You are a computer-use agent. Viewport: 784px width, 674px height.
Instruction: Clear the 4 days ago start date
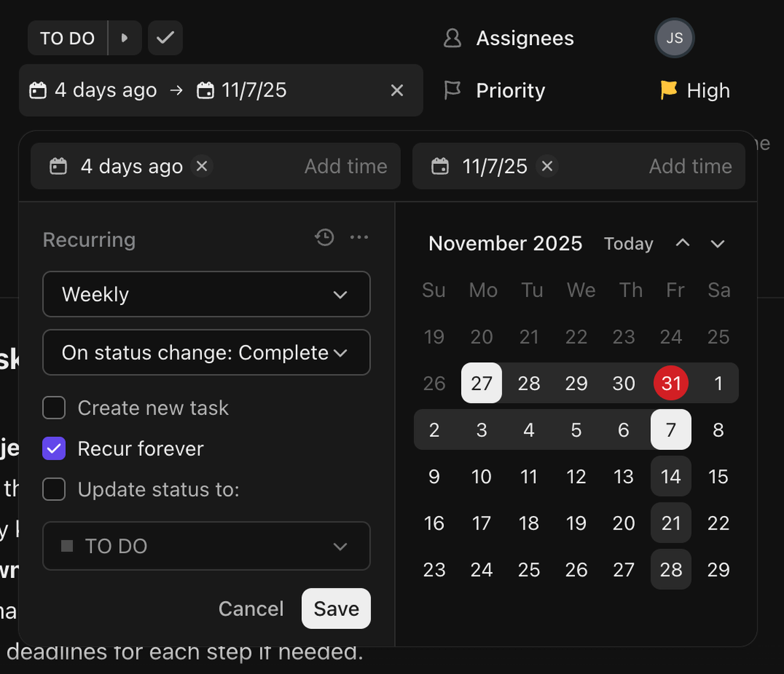pos(202,166)
